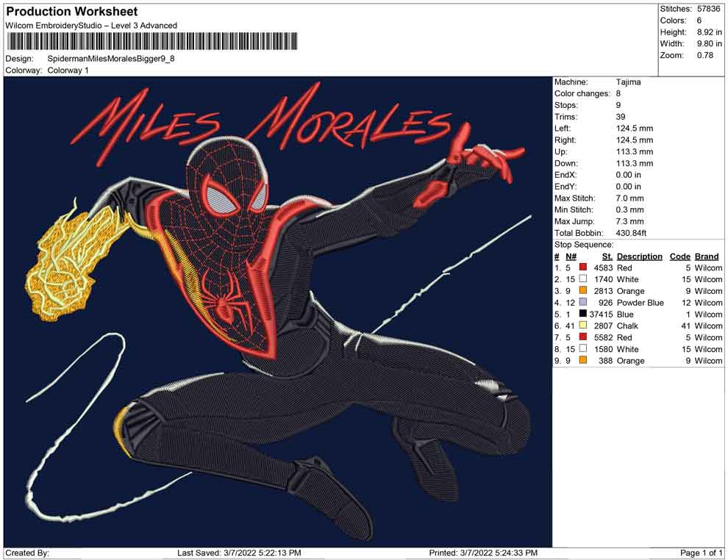Select the stitches total "57836"
Image resolution: width=728 pixels, height=560 pixels.
coord(708,9)
